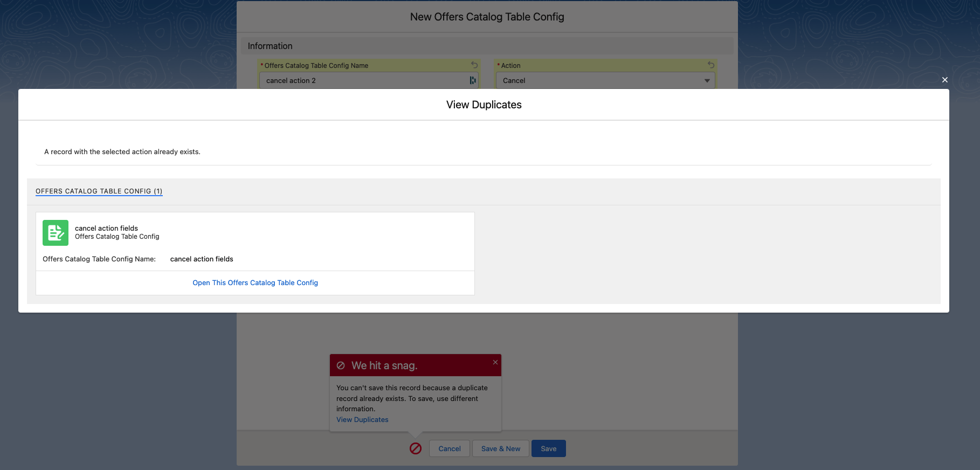Screen dimensions: 980x470
Task: Open This Offers Catalog Table Config link
Action: tap(255, 283)
